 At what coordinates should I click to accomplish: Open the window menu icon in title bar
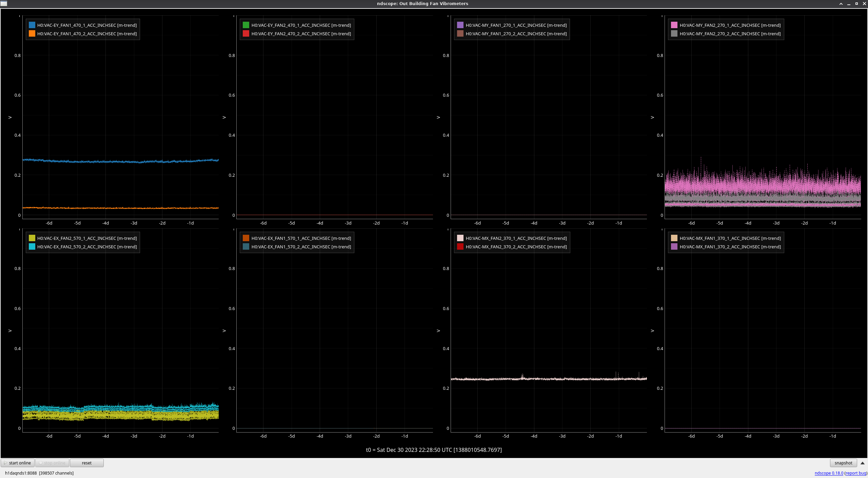[x=4, y=3]
